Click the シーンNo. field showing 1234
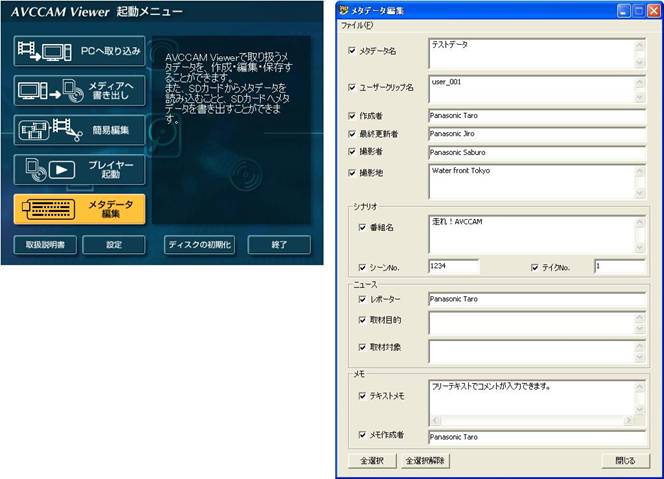 pos(454,266)
